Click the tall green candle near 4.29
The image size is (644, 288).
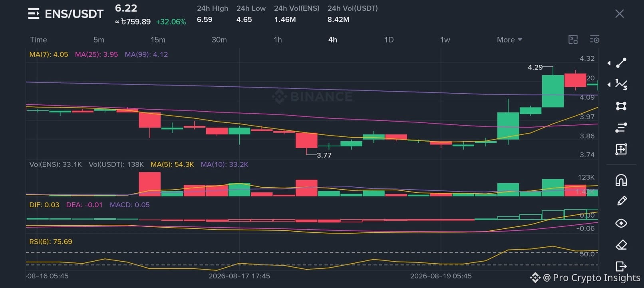553,91
